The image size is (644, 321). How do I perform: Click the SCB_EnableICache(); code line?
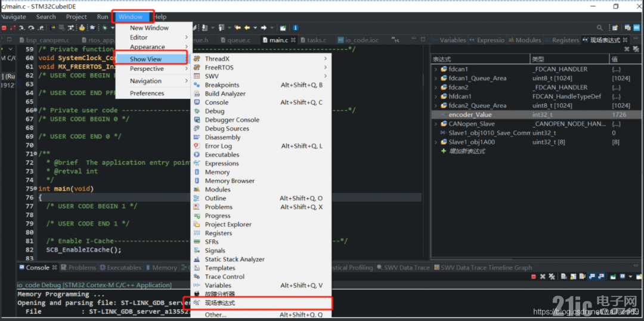pyautogui.click(x=84, y=250)
